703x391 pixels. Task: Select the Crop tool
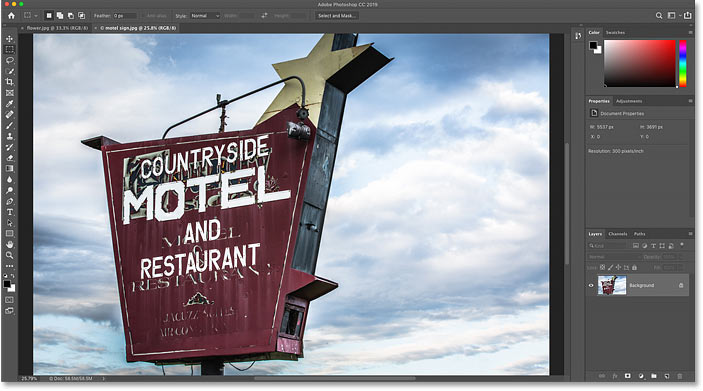tap(9, 82)
